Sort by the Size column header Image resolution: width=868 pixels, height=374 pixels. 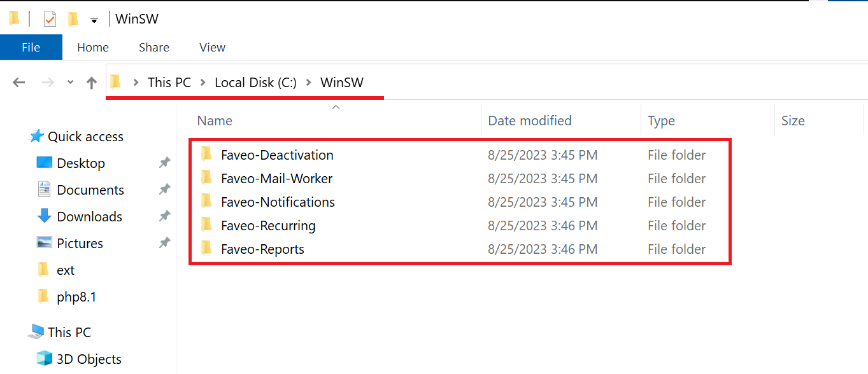(793, 121)
